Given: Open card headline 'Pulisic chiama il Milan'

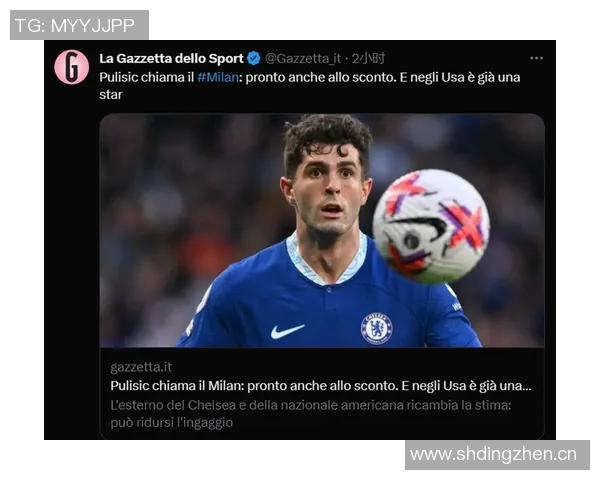Looking at the screenshot, I should [x=321, y=386].
